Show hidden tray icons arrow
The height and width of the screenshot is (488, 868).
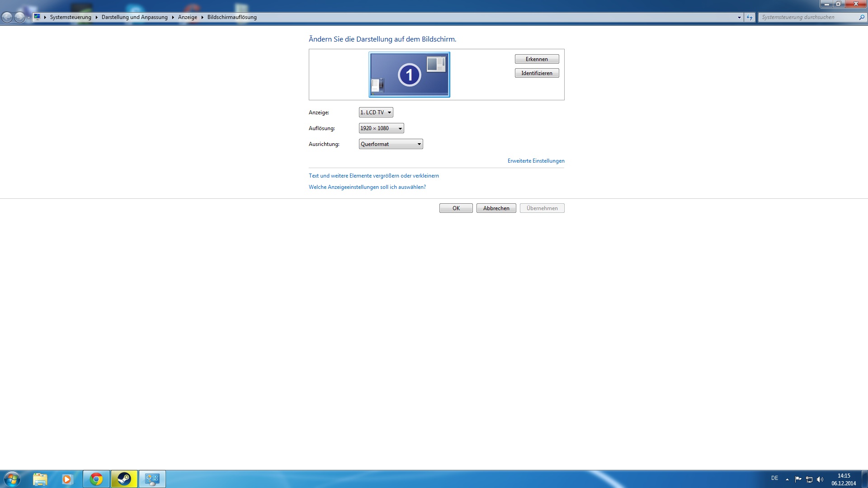coord(787,479)
